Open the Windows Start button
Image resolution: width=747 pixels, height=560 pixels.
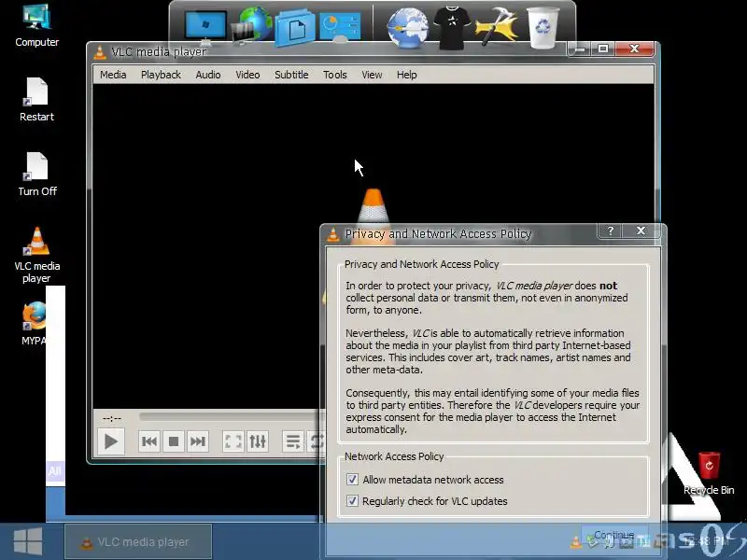tap(28, 541)
